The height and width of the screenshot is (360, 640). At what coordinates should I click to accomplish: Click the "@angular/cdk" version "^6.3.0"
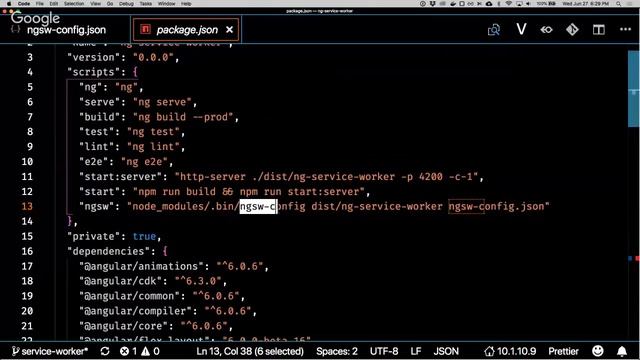(198, 281)
